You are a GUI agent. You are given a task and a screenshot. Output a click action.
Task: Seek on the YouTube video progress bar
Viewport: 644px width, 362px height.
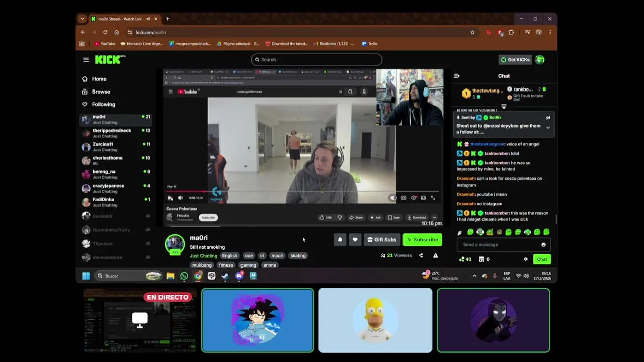click(302, 192)
